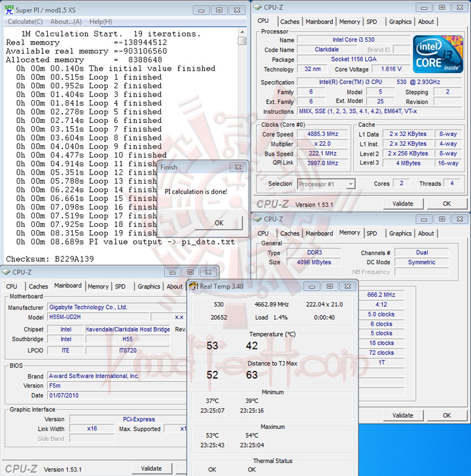Click the Super PI app icon in title bar
Image resolution: width=471 pixels, height=476 pixels.
click(x=9, y=10)
